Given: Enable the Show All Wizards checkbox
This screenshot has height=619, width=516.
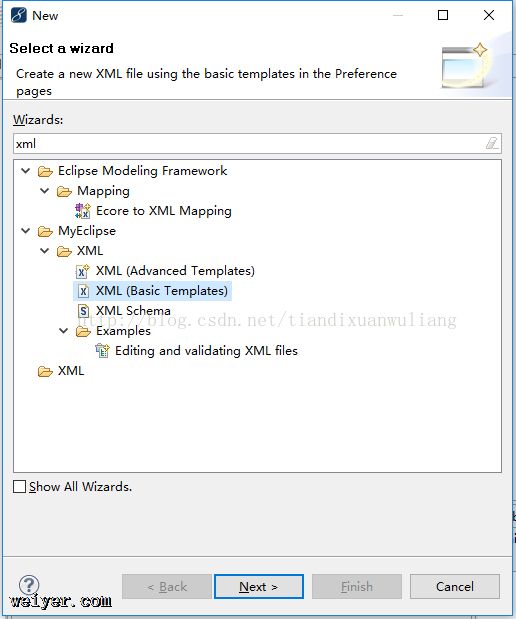Looking at the screenshot, I should [x=19, y=486].
